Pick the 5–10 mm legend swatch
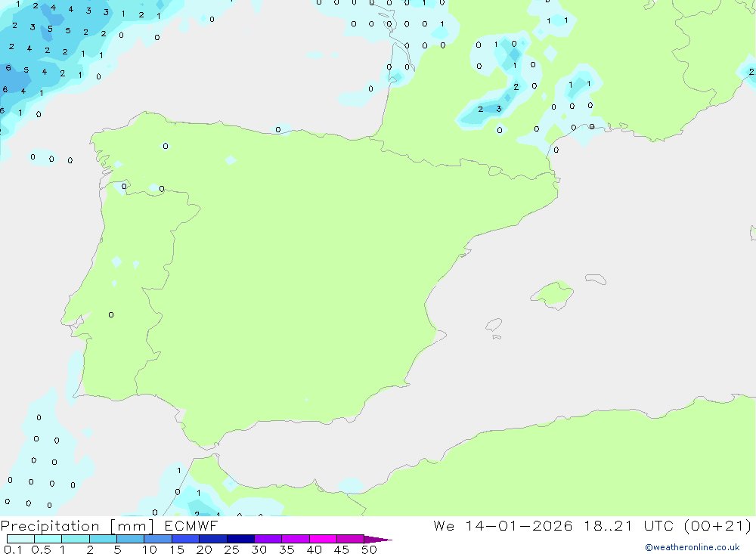 [x=131, y=539]
